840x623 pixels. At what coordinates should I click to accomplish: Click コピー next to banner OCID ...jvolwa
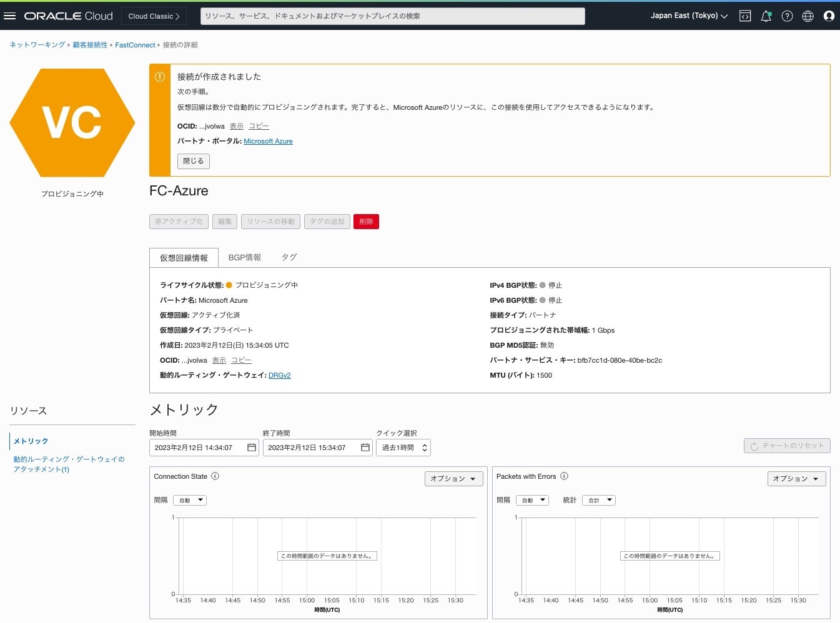259,126
